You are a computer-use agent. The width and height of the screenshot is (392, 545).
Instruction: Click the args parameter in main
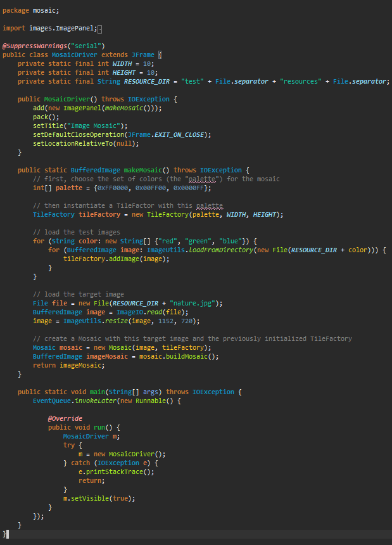151,392
